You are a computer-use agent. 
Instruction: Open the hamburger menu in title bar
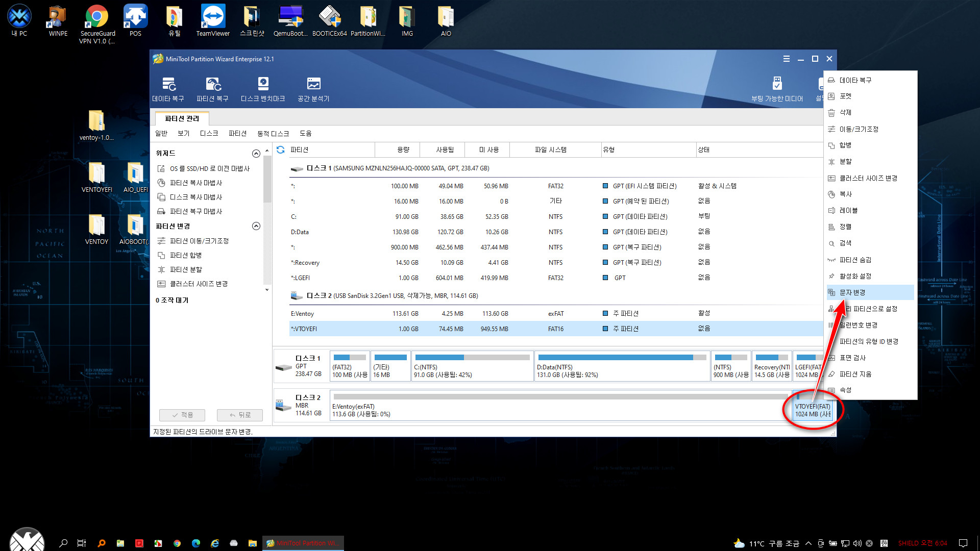[786, 59]
